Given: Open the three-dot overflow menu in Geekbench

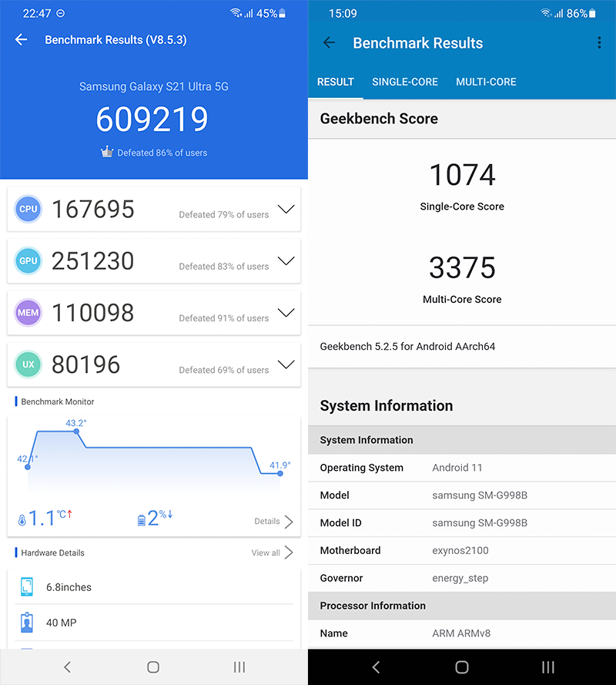Looking at the screenshot, I should (x=599, y=42).
